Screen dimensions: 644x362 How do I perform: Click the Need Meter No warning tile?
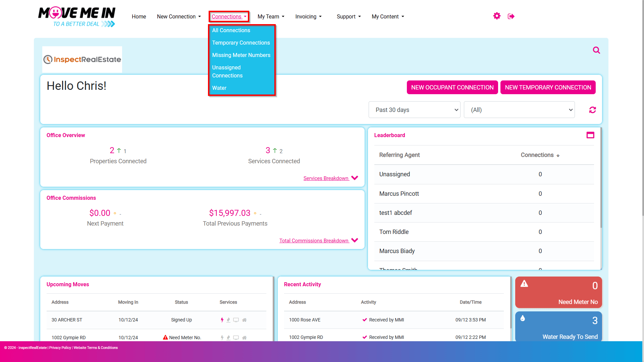pos(558,292)
